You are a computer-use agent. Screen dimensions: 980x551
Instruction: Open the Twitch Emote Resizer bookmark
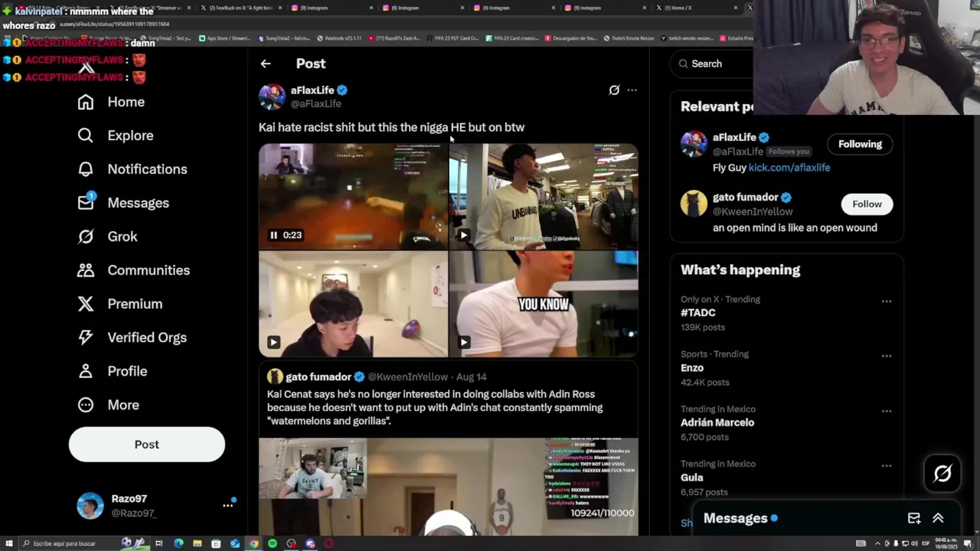pyautogui.click(x=629, y=38)
